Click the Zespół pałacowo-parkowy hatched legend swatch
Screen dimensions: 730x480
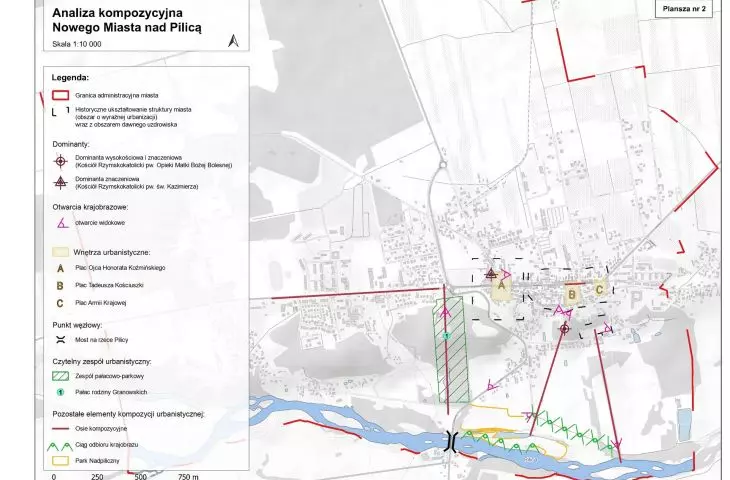coord(60,376)
